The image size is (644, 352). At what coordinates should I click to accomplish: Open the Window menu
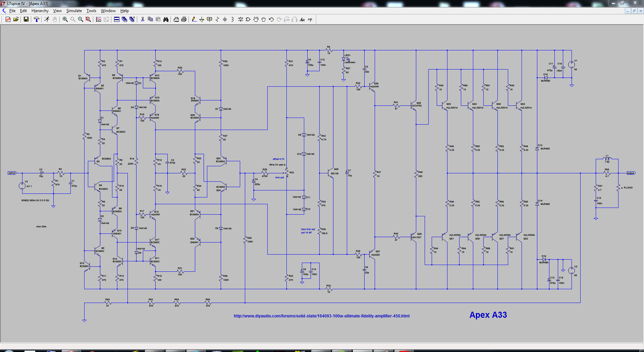coord(108,11)
